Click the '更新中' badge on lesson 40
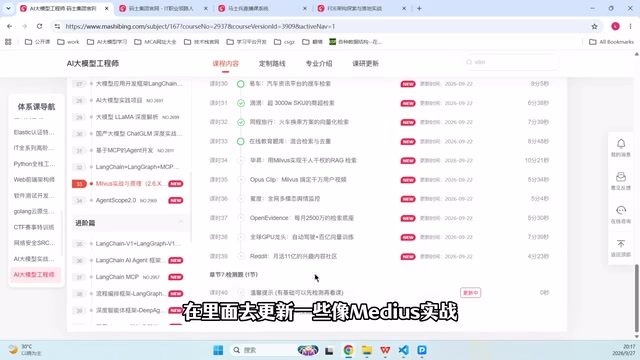The height and width of the screenshot is (360, 640). tap(470, 293)
